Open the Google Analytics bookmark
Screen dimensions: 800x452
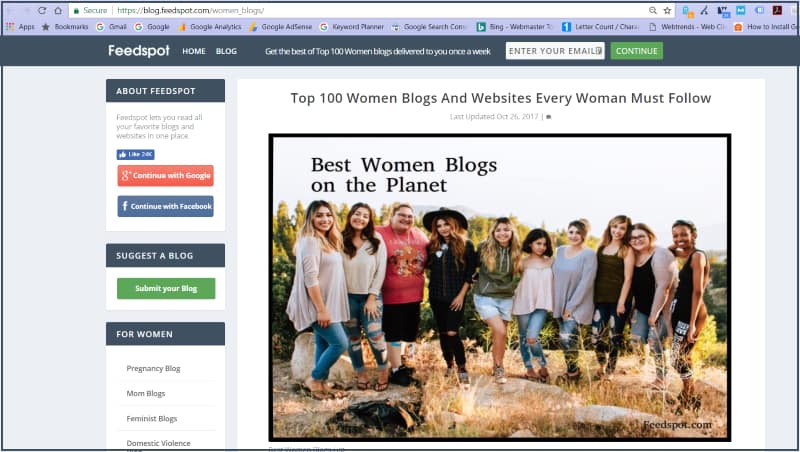[210, 27]
